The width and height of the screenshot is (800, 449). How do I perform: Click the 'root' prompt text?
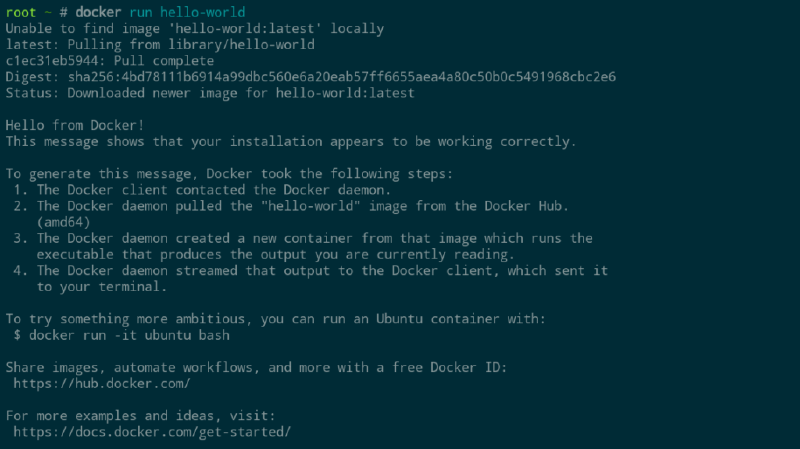[x=22, y=12]
